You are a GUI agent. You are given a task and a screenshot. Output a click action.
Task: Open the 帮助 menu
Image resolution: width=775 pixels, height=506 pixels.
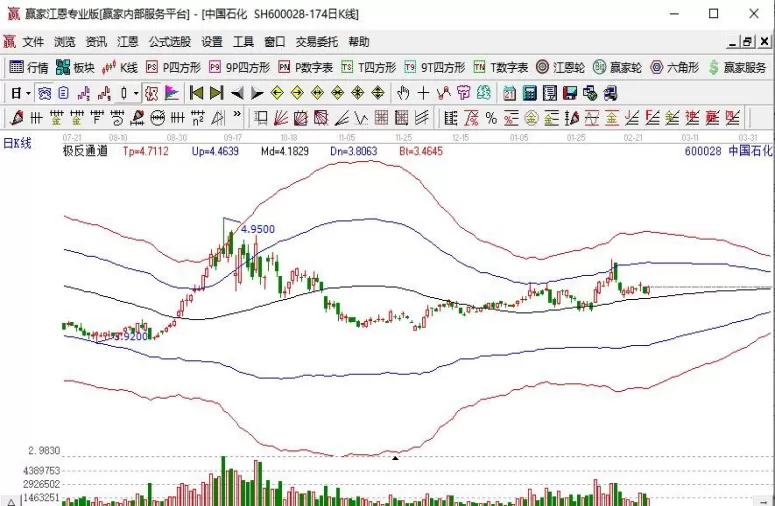click(x=359, y=42)
